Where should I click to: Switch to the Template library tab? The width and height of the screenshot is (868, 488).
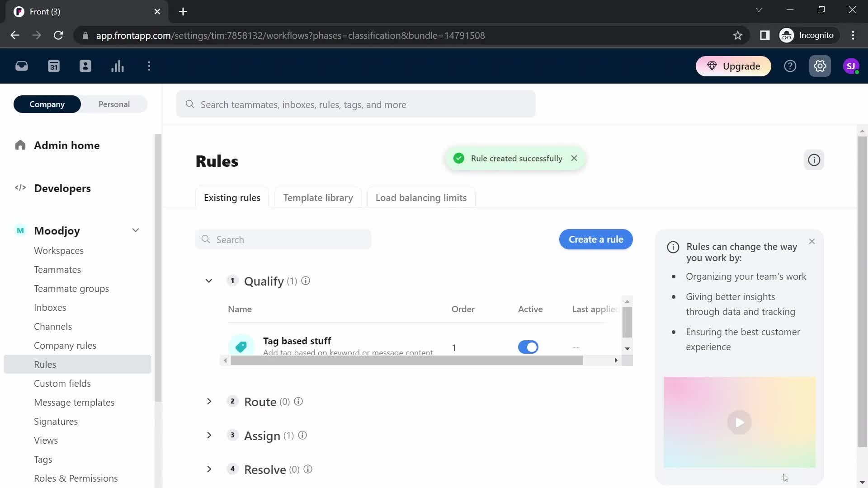pyautogui.click(x=318, y=198)
